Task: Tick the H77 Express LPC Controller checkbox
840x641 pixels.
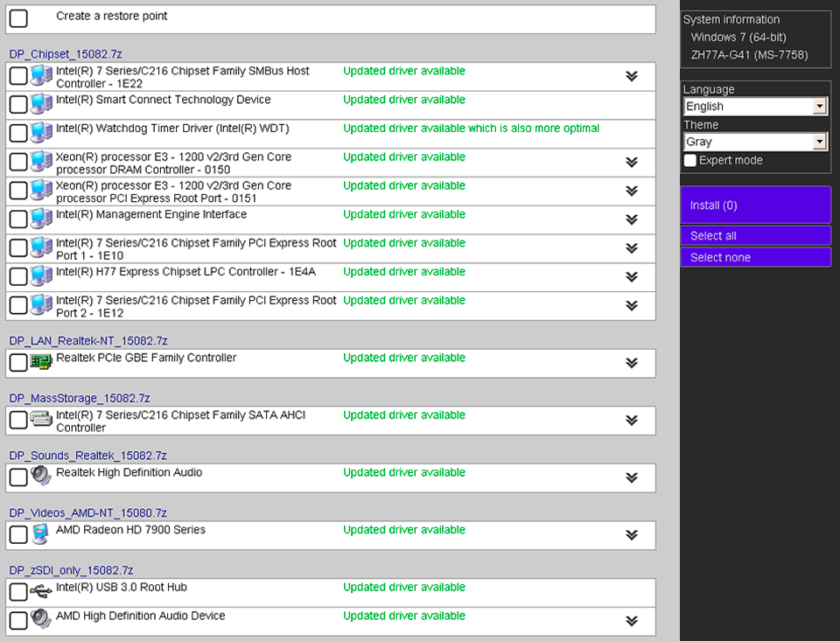Action: [x=18, y=276]
